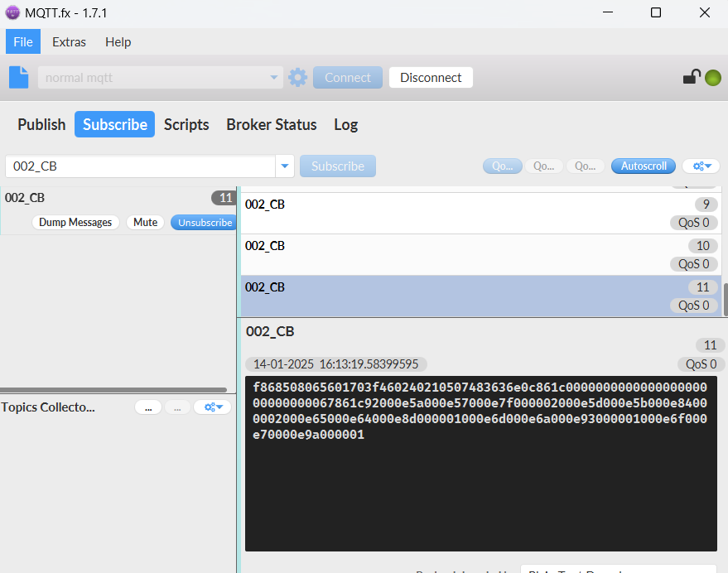This screenshot has height=573, width=728.
Task: Click the QoS 0 badge of message 9
Action: pos(694,223)
